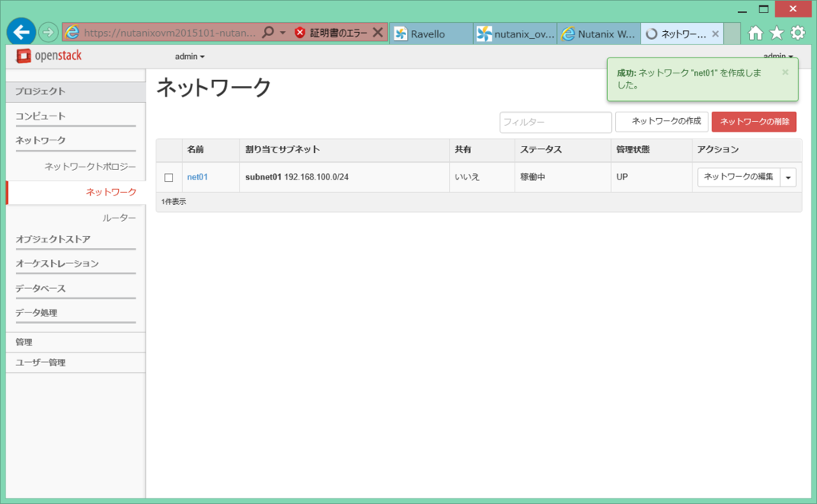Switch to the Nutanix W... tab
817x504 pixels.
598,33
